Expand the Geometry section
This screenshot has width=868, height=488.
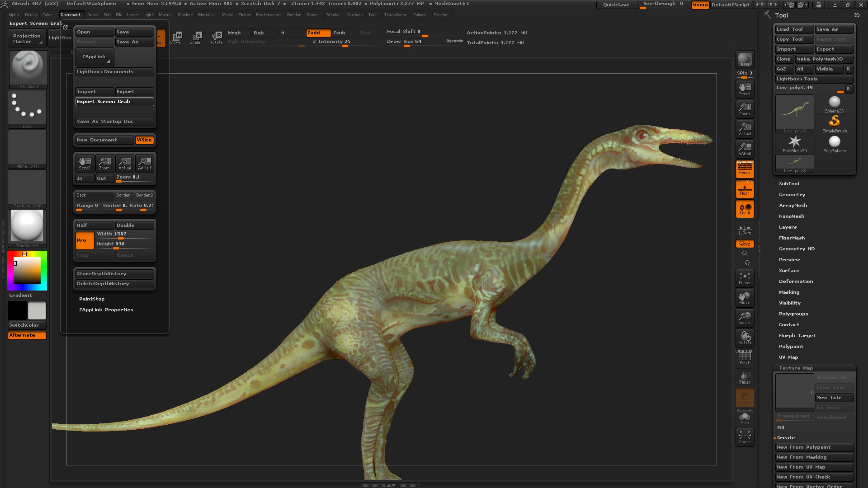(792, 195)
